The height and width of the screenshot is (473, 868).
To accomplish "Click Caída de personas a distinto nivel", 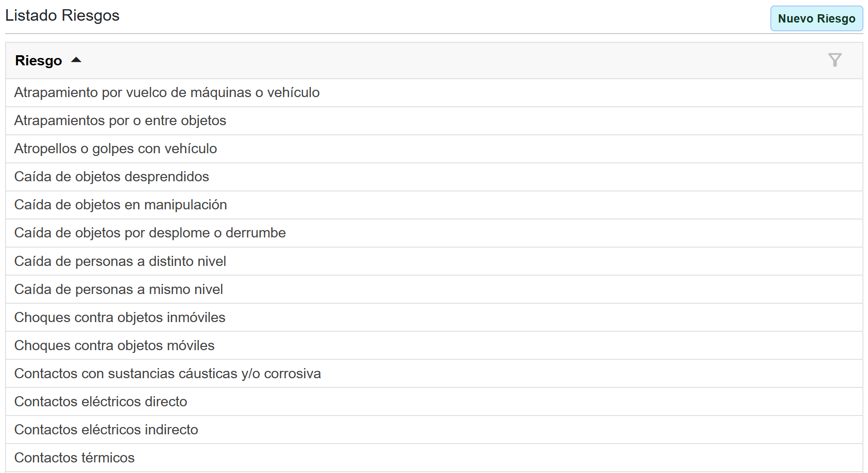I will point(120,261).
